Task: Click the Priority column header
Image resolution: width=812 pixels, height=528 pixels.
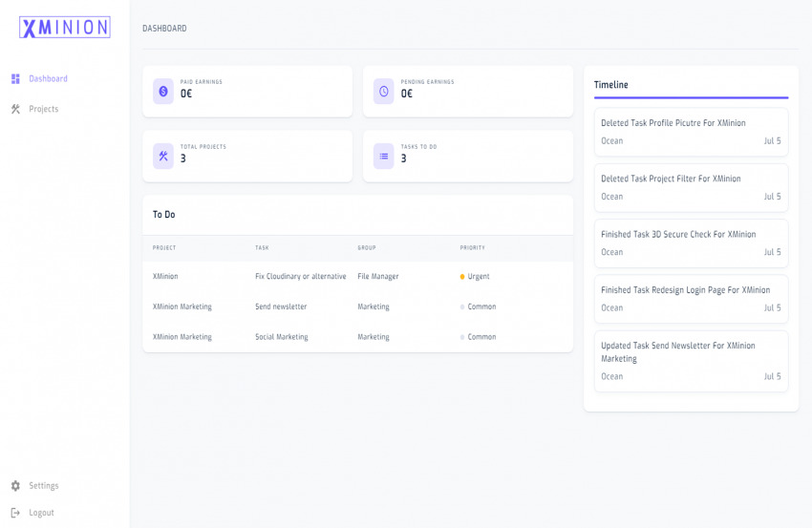Action: (x=472, y=248)
